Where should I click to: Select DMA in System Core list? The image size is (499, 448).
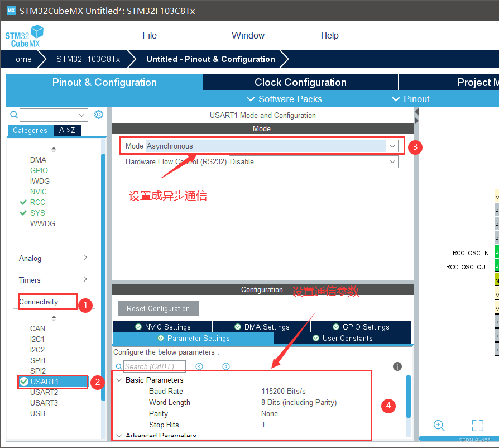click(38, 160)
